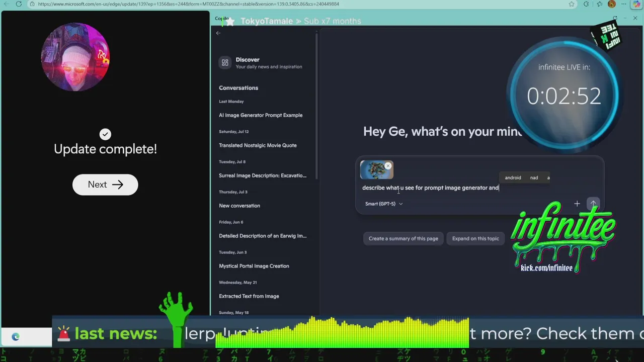Click the send arrow button
The height and width of the screenshot is (362, 644).
[593, 204]
